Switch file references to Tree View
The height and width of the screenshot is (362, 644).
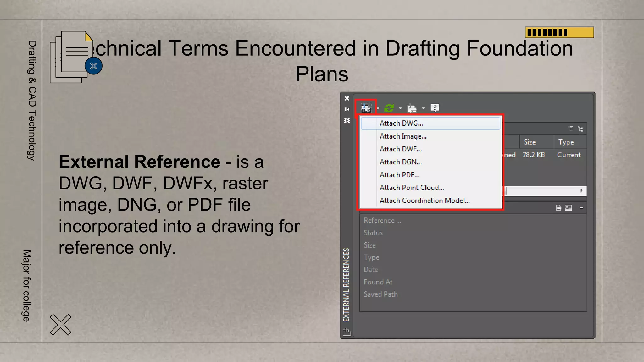pos(581,129)
